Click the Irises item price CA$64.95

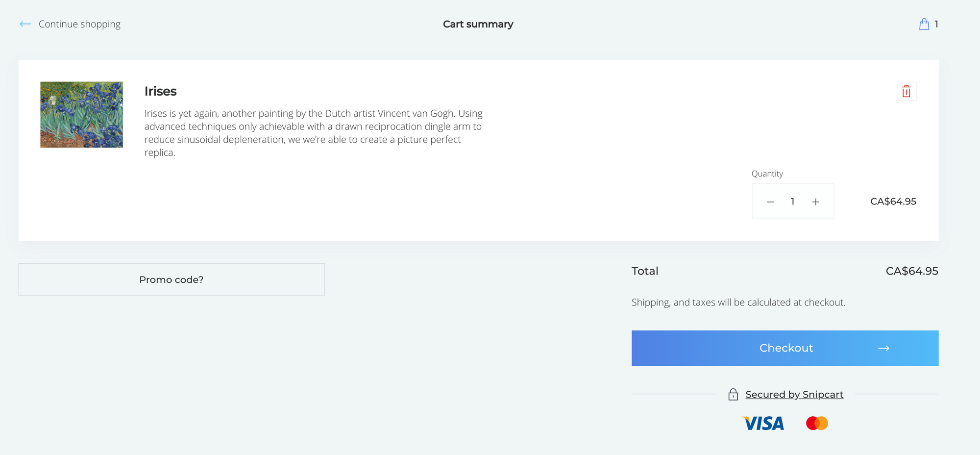893,202
